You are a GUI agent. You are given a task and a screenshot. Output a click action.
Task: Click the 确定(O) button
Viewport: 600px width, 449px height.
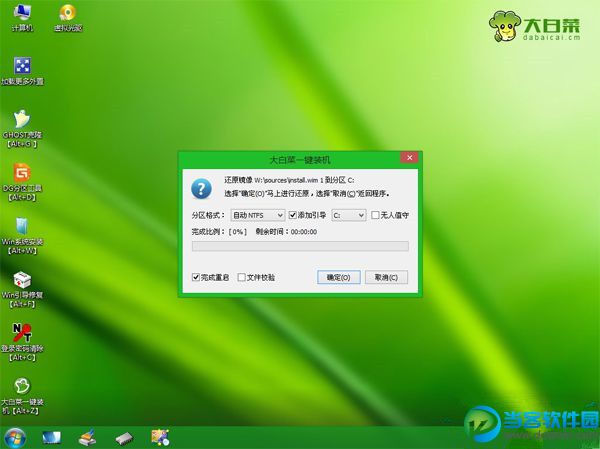point(339,277)
